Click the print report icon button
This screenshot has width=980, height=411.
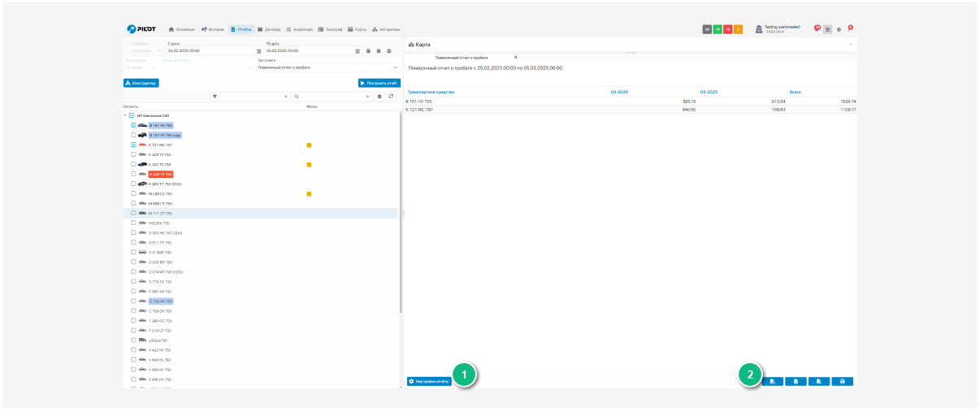842,381
